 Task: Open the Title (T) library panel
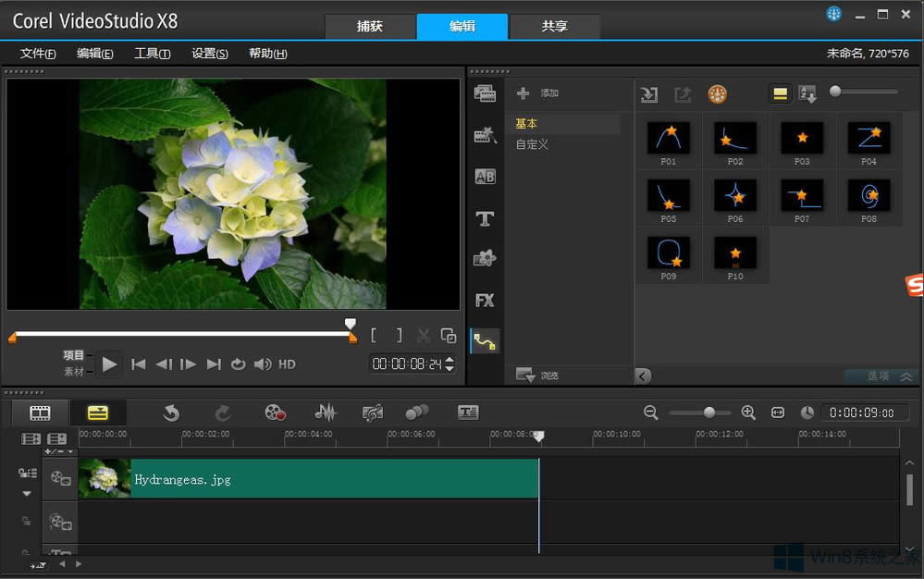[485, 219]
